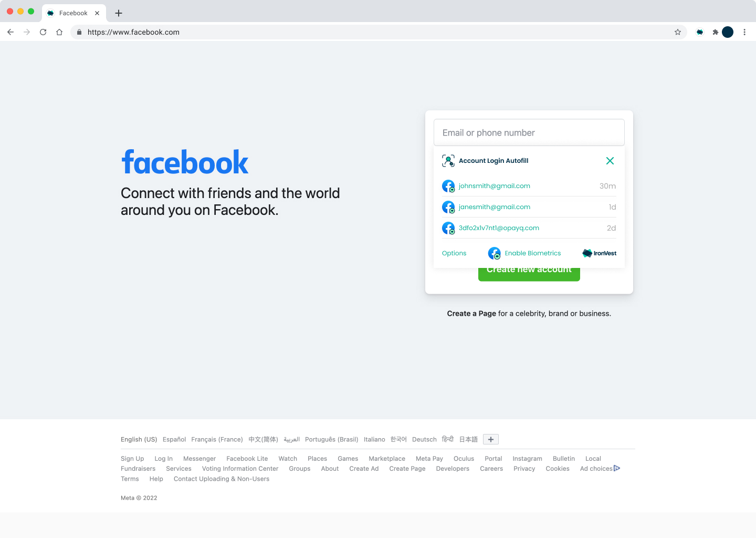Image resolution: width=756 pixels, height=538 pixels.
Task: Open Options in the autofill popup
Action: [454, 253]
